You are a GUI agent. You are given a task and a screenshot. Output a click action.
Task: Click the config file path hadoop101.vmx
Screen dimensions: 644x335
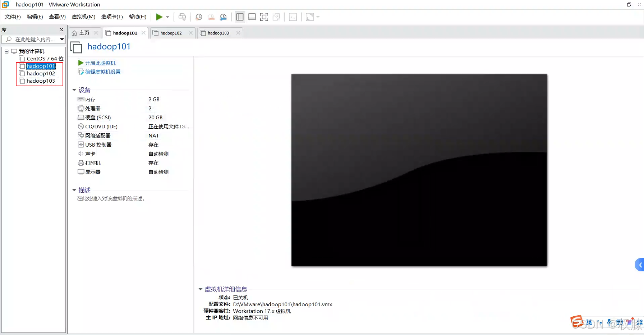click(x=282, y=304)
